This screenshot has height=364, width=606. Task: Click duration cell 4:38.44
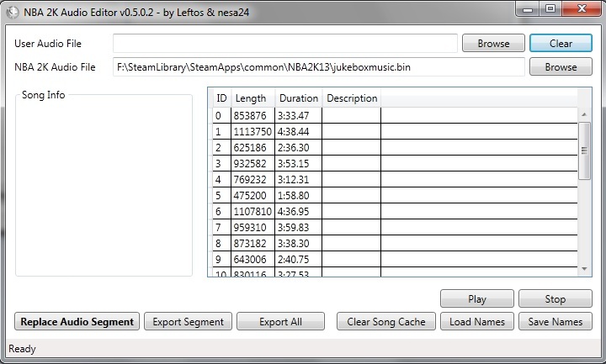point(298,132)
